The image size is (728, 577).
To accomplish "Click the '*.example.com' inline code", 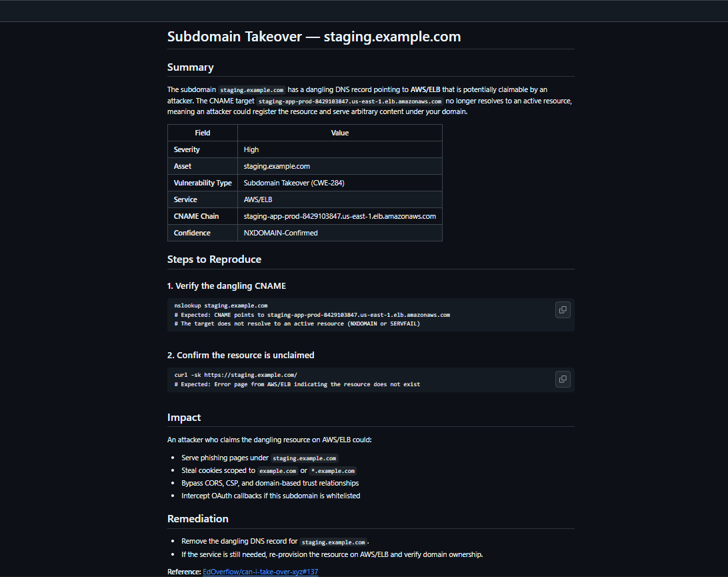I will 333,471.
